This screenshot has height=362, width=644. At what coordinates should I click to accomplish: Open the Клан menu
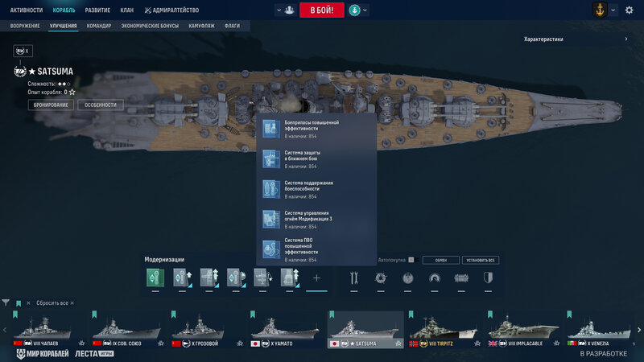(x=127, y=10)
